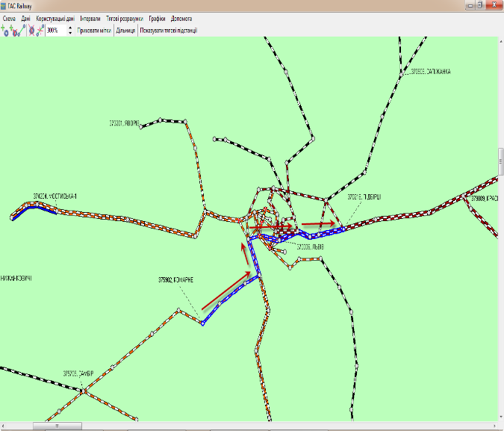
Task: Click the horizontal scrollbar thumb at bottom
Action: click(x=56, y=426)
